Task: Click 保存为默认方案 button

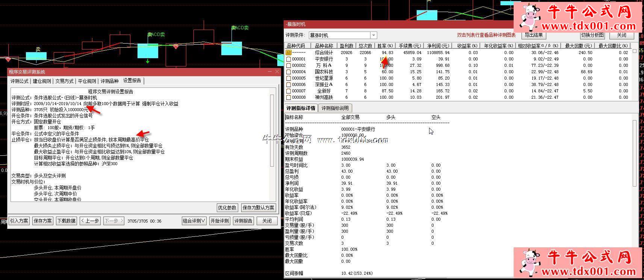Action: point(258,208)
